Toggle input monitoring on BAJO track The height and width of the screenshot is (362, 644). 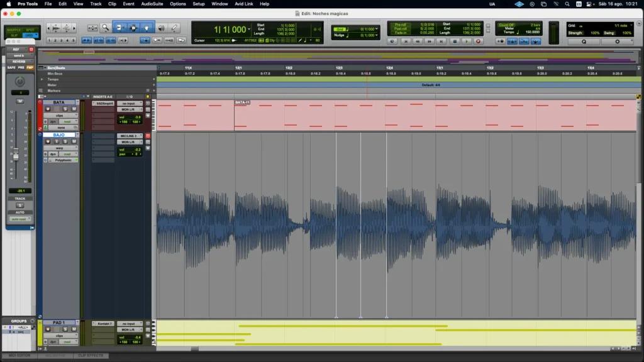click(56, 141)
